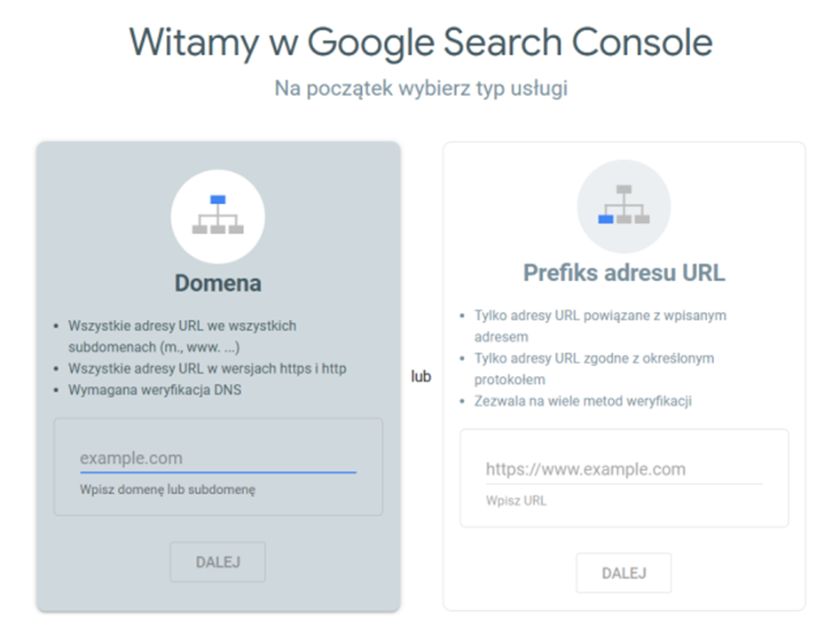
Task: Select the Prefiks adresu URL heading
Action: click(x=624, y=272)
